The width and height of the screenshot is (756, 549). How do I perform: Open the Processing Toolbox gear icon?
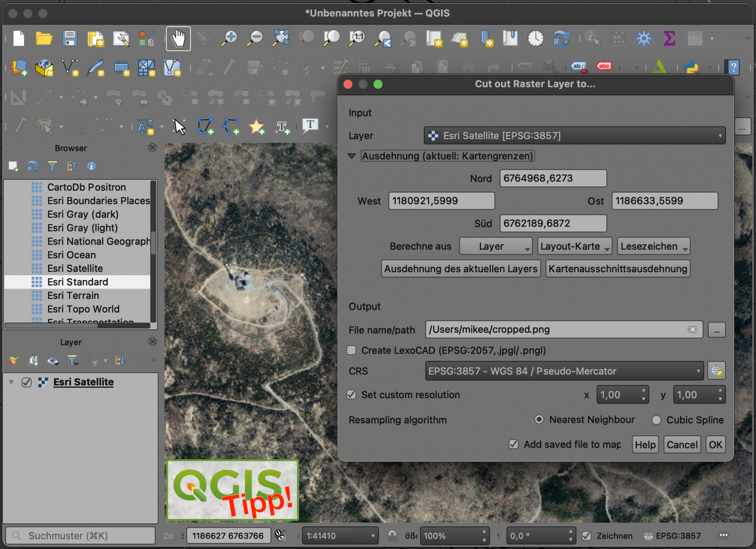[x=644, y=38]
